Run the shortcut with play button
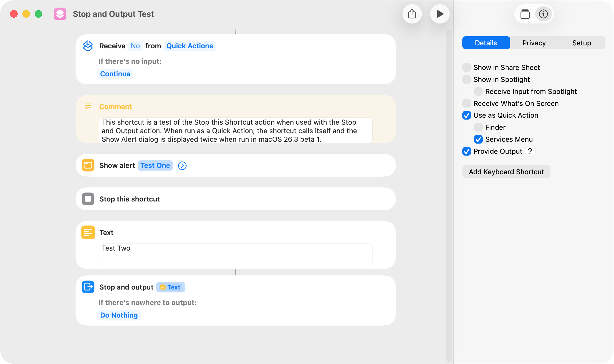The width and height of the screenshot is (614, 364). tap(440, 14)
